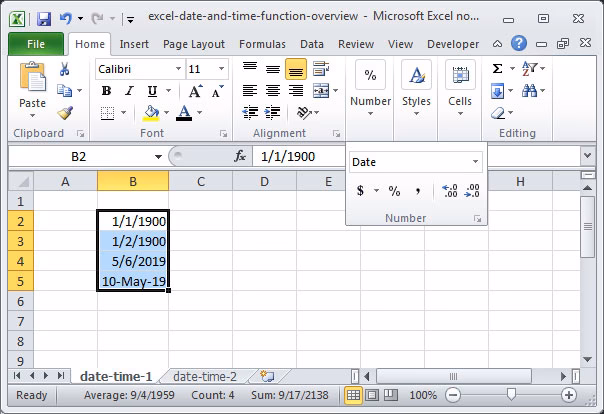Open the File tab
The image size is (604, 414).
click(36, 44)
